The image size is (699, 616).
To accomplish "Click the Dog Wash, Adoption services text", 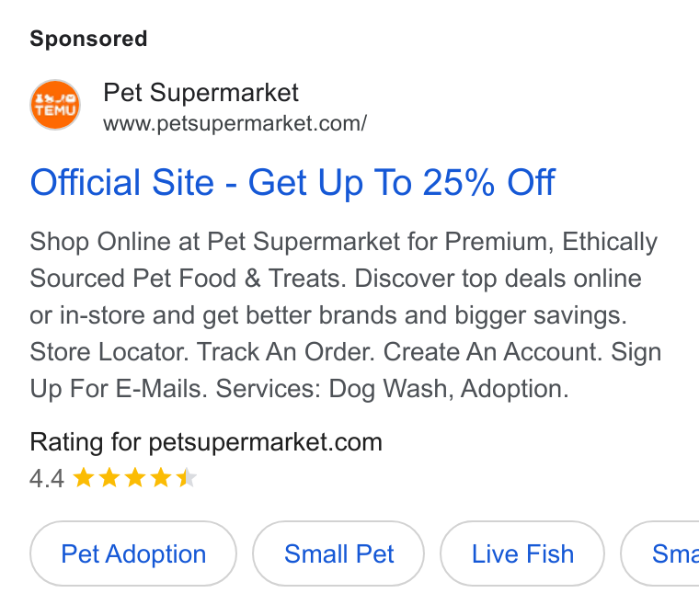I will [x=449, y=389].
